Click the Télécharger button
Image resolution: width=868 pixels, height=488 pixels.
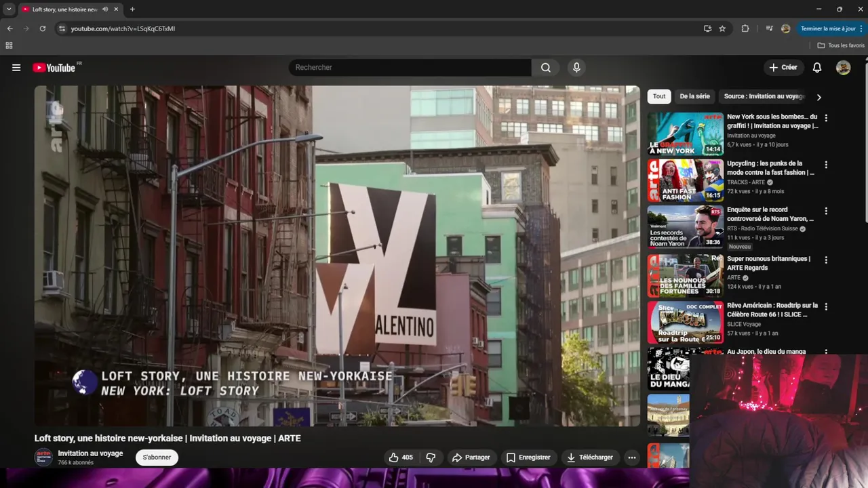[589, 457]
